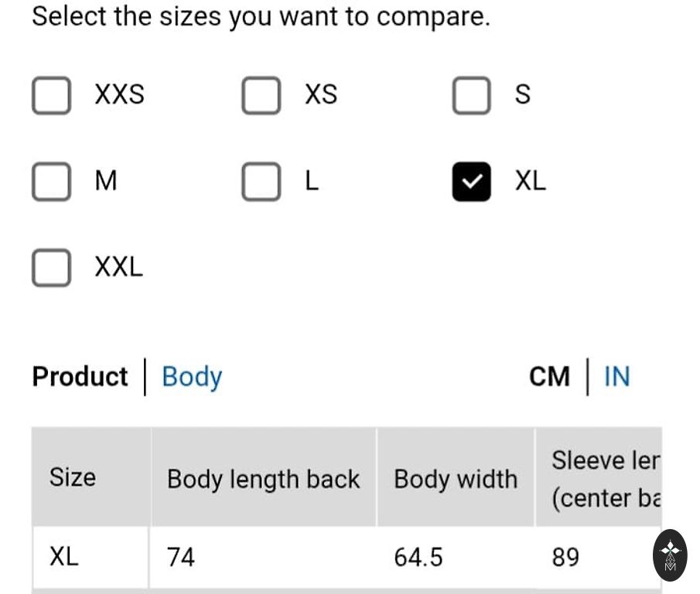Click the floating round icon at bottom right
The image size is (700, 594).
(670, 555)
